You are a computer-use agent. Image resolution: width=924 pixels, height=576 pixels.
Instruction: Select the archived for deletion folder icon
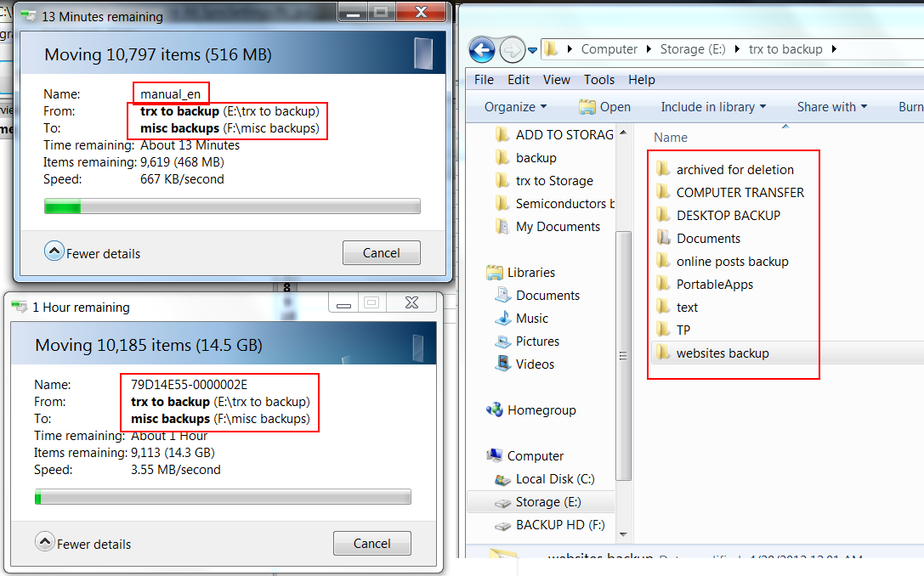664,170
